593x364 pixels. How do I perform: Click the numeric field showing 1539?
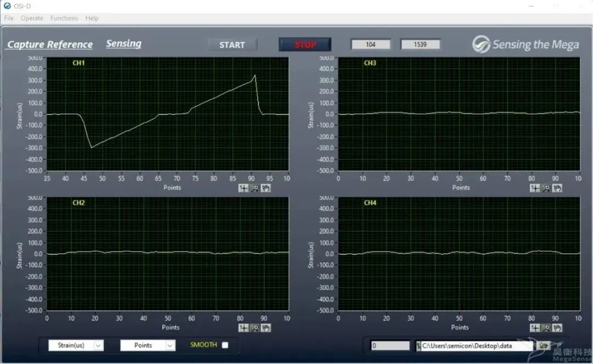pos(420,44)
